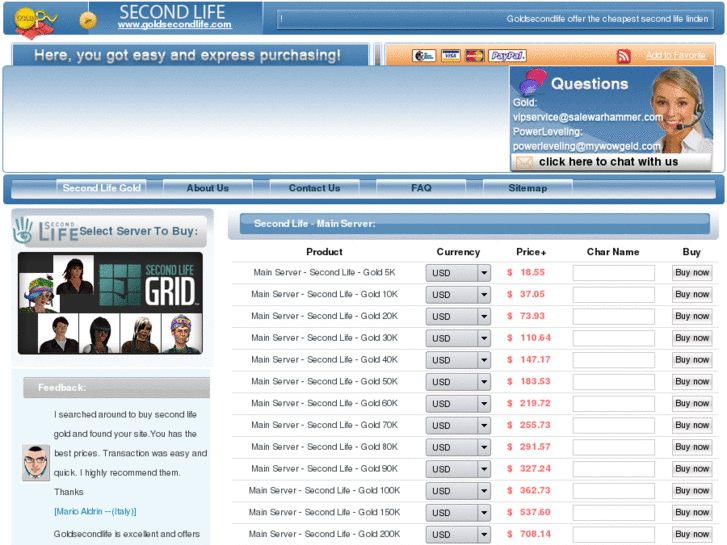Click the Feedback: section heading
Image resolution: width=727 pixels, height=545 pixels.
pyautogui.click(x=62, y=388)
